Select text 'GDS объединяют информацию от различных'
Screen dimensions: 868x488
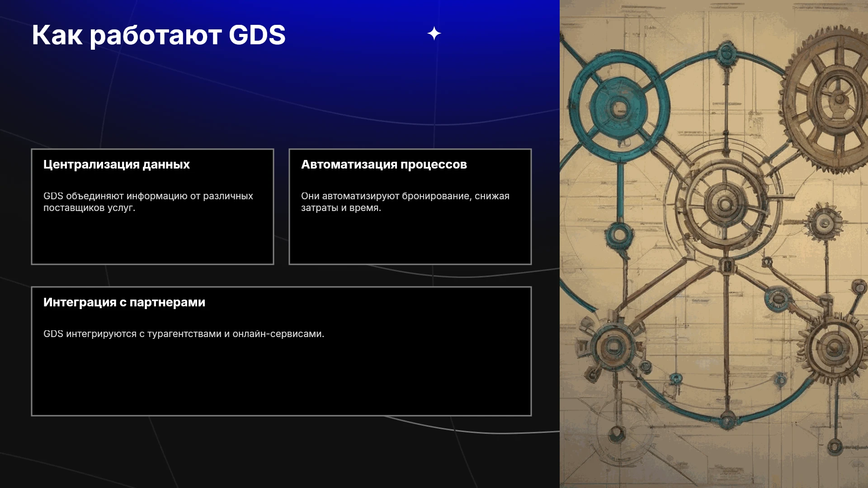click(148, 196)
